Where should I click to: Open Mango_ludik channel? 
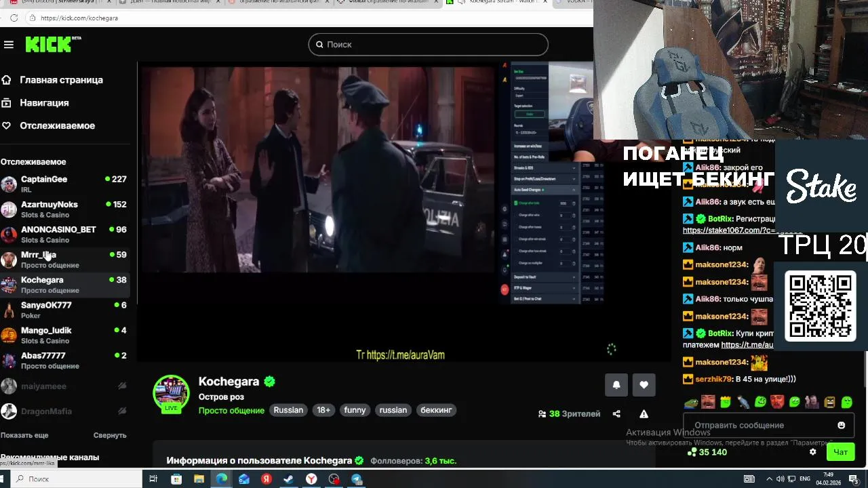[x=65, y=335]
